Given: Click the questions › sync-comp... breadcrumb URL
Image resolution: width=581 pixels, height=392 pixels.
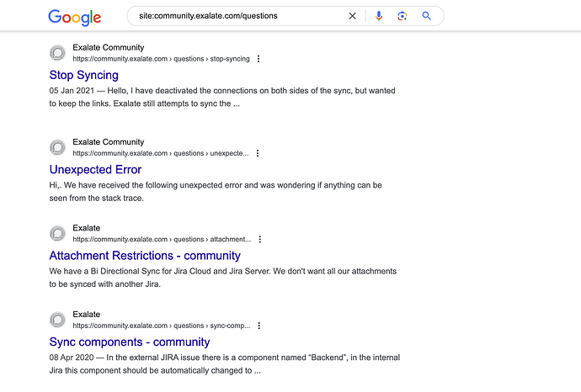Looking at the screenshot, I should (161, 326).
